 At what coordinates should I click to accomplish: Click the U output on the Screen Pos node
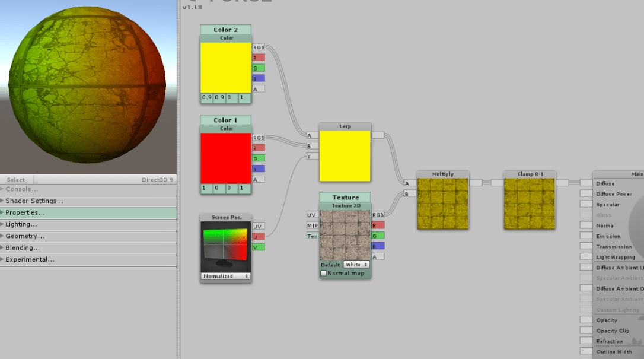click(258, 236)
